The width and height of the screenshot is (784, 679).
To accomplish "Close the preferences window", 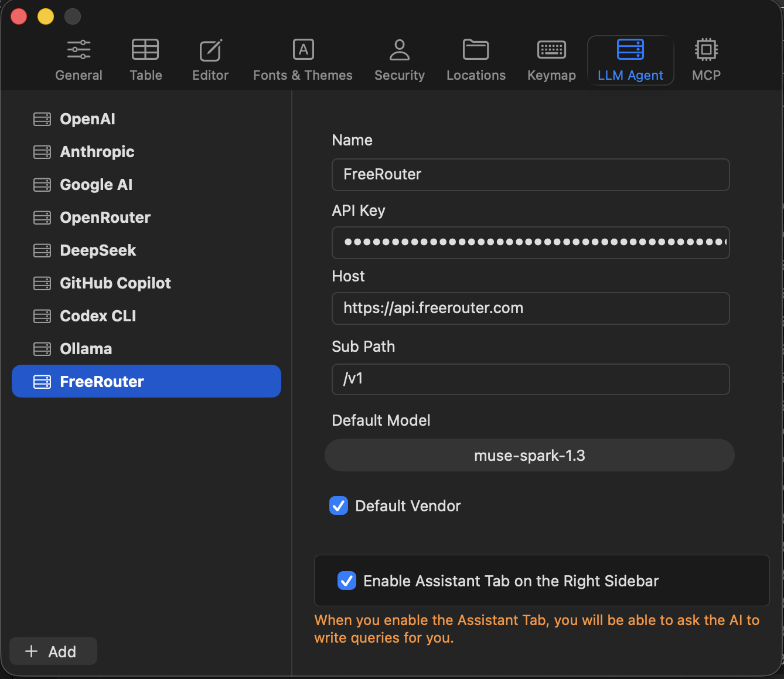I will [19, 16].
